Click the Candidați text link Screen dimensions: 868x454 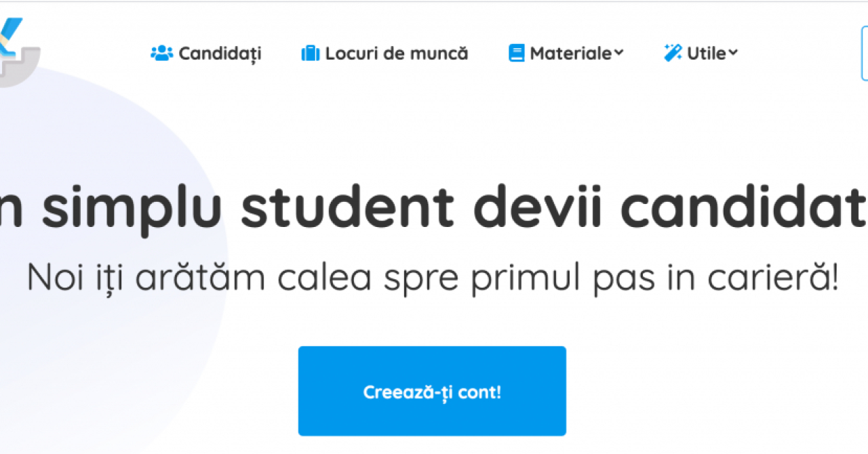click(220, 54)
